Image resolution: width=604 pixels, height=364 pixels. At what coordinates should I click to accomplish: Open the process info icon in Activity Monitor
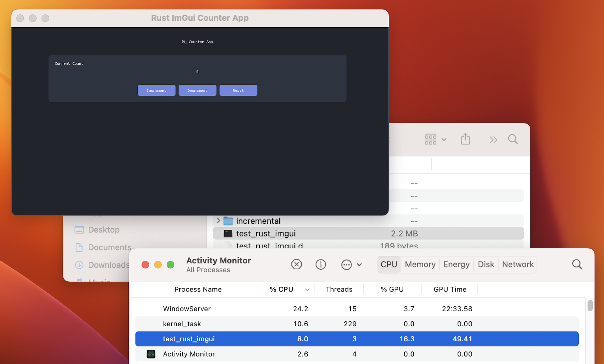(x=320, y=264)
